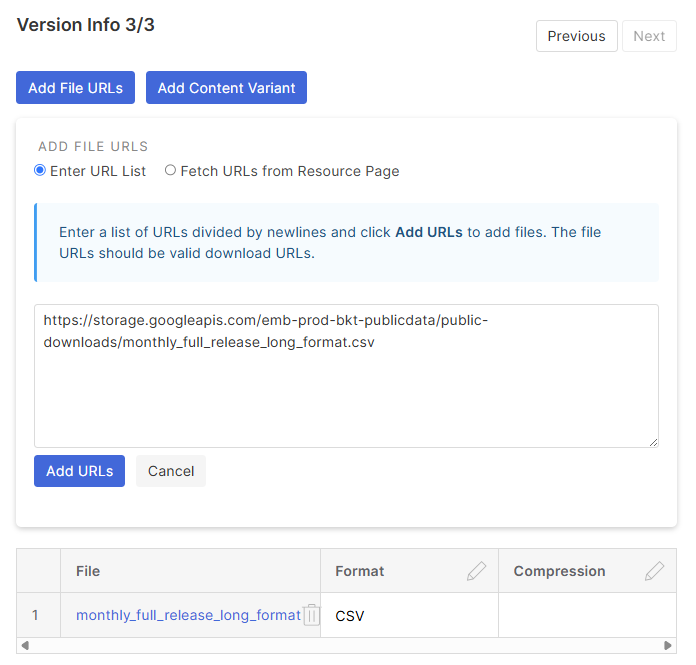Click the pencil icon in Format column header
Screen dimensions: 696x665
click(476, 571)
